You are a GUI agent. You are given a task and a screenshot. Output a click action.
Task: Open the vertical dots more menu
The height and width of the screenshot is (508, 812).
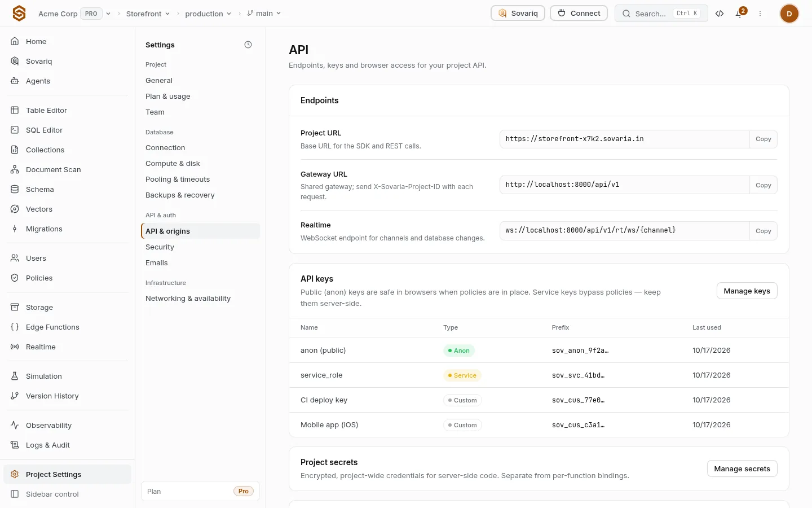(760, 14)
